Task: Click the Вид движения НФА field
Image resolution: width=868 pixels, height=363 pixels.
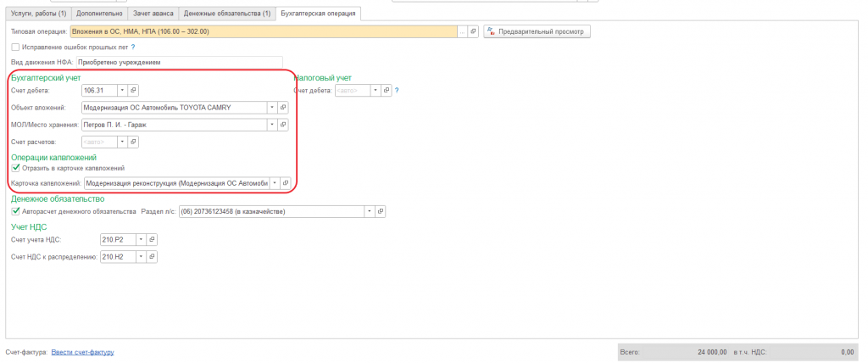Action: tap(180, 62)
